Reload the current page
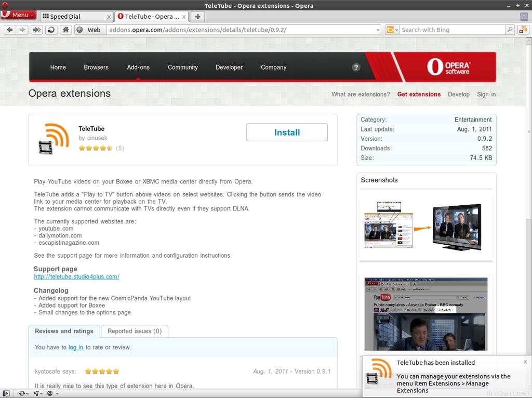Screen dimensions: 532x398 pyautogui.click(x=51, y=30)
